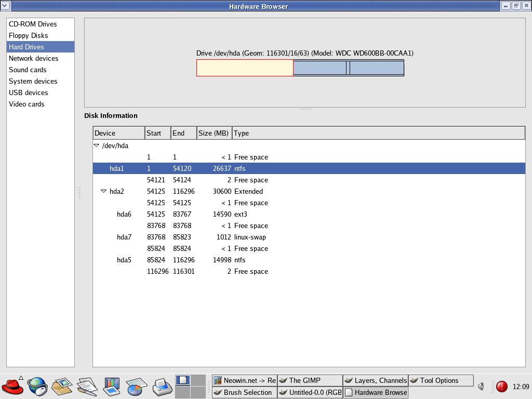
Task: Open the window menu in title bar
Action: click(x=6, y=6)
